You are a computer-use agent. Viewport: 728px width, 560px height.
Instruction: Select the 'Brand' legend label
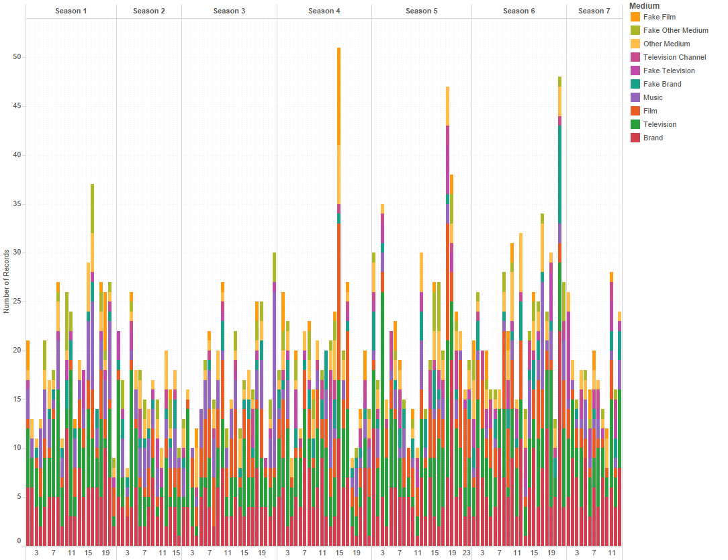click(x=653, y=138)
